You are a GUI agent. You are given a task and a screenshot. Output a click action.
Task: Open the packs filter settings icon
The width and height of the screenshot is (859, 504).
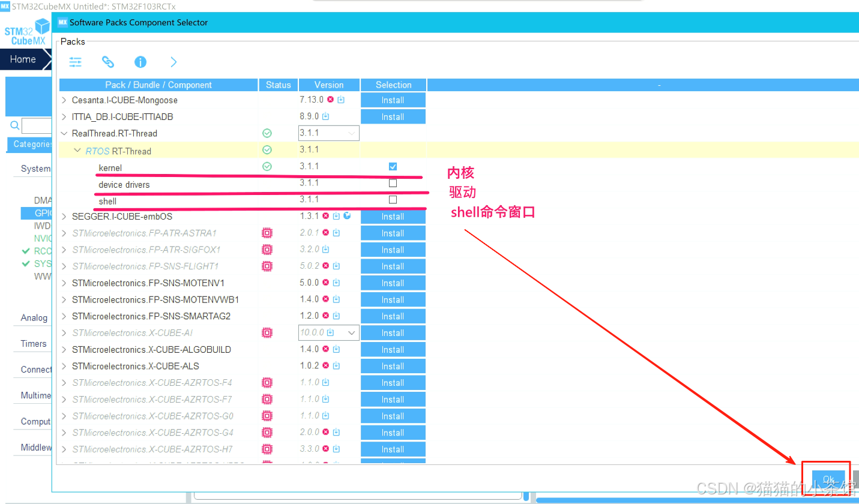tap(75, 62)
